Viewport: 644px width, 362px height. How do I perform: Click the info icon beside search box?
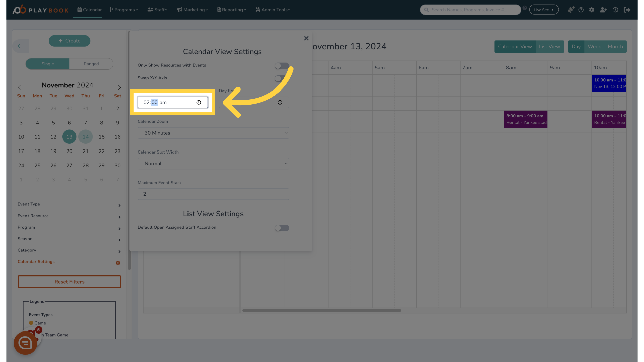525,8
